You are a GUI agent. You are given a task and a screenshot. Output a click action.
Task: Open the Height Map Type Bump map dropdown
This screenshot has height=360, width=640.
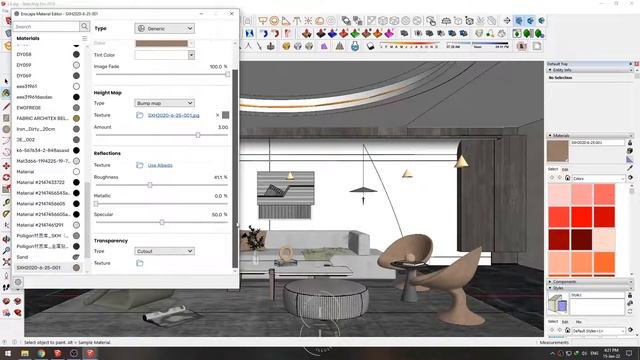point(164,103)
